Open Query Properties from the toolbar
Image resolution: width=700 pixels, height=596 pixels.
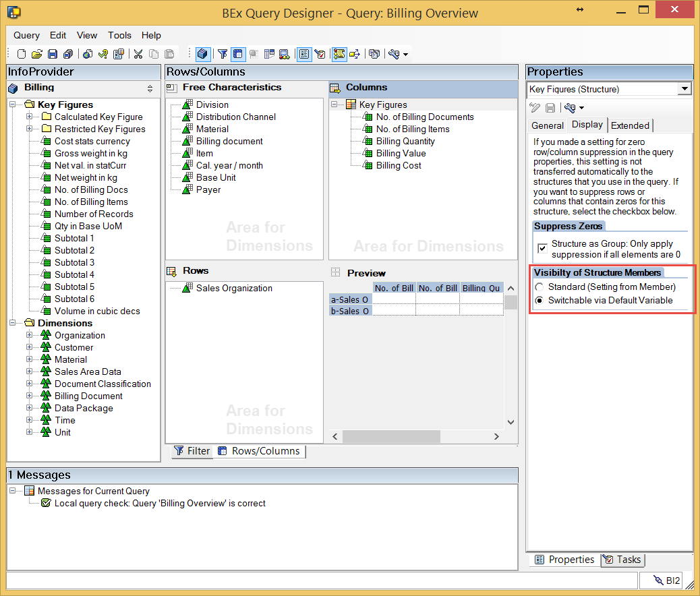[x=118, y=54]
